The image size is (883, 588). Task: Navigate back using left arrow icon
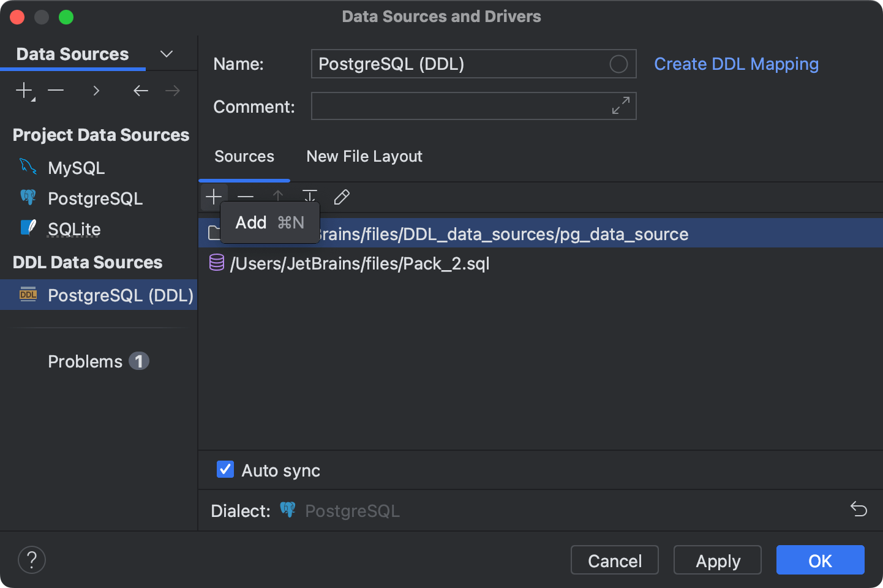point(140,90)
